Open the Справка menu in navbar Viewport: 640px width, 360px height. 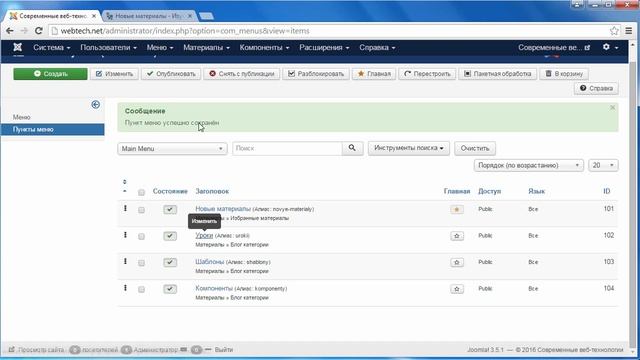tap(377, 47)
